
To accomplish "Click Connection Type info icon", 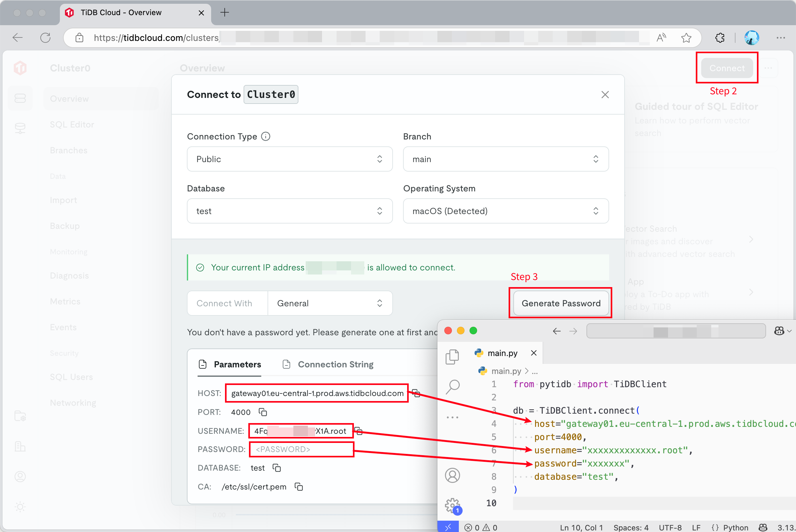I will 266,136.
